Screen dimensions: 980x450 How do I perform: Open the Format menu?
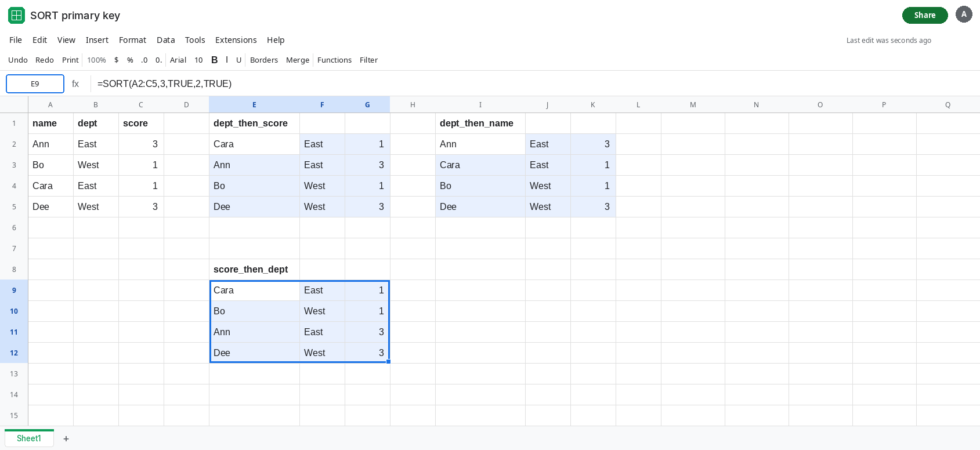[x=132, y=40]
